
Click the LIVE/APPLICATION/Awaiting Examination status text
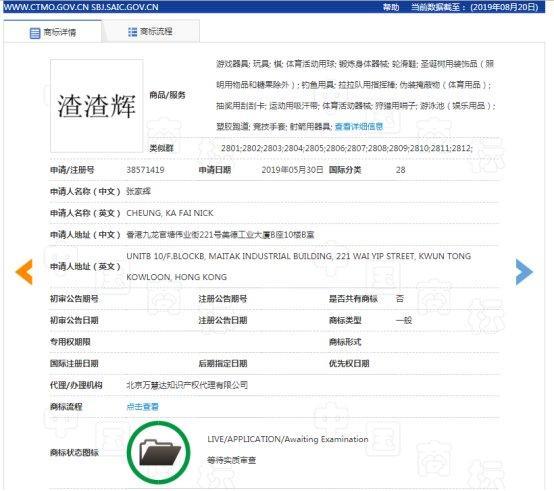tap(288, 439)
